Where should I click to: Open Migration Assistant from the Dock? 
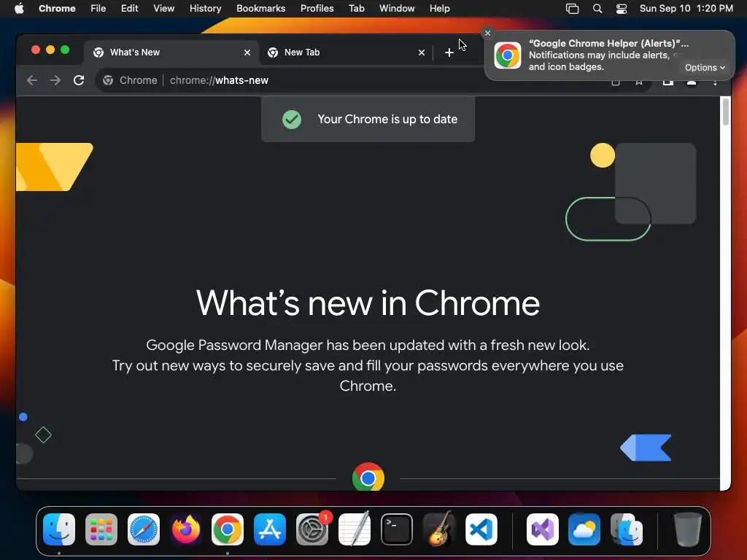627,529
